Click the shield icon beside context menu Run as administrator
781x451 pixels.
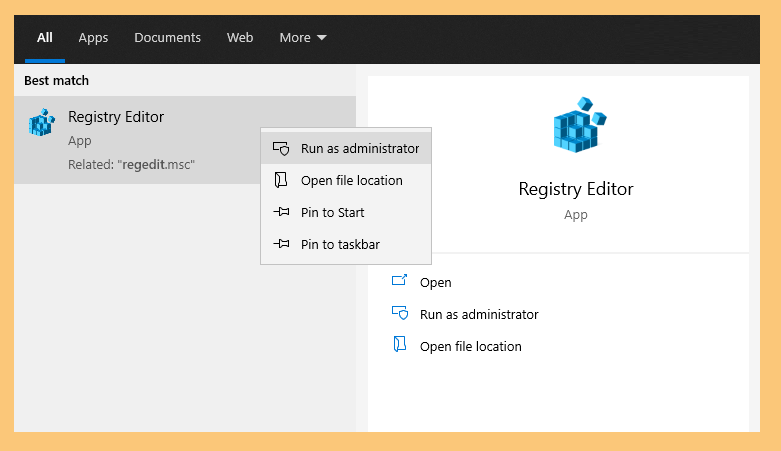tap(281, 149)
